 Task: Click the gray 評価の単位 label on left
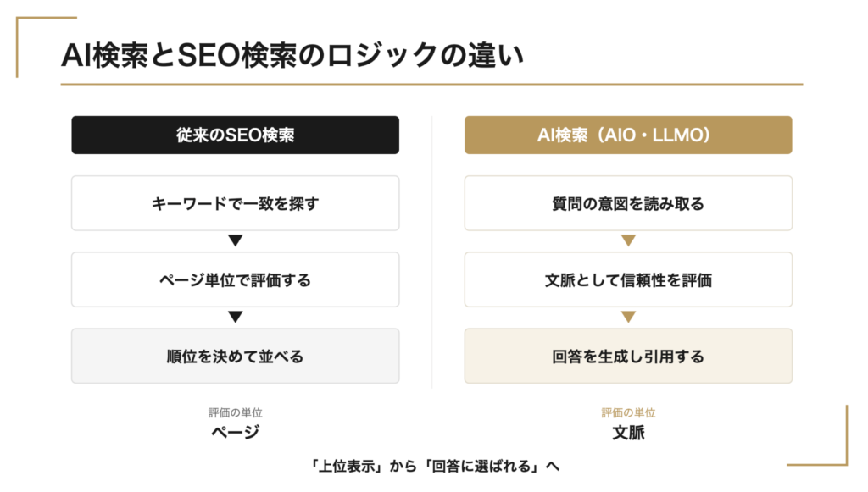tap(236, 413)
